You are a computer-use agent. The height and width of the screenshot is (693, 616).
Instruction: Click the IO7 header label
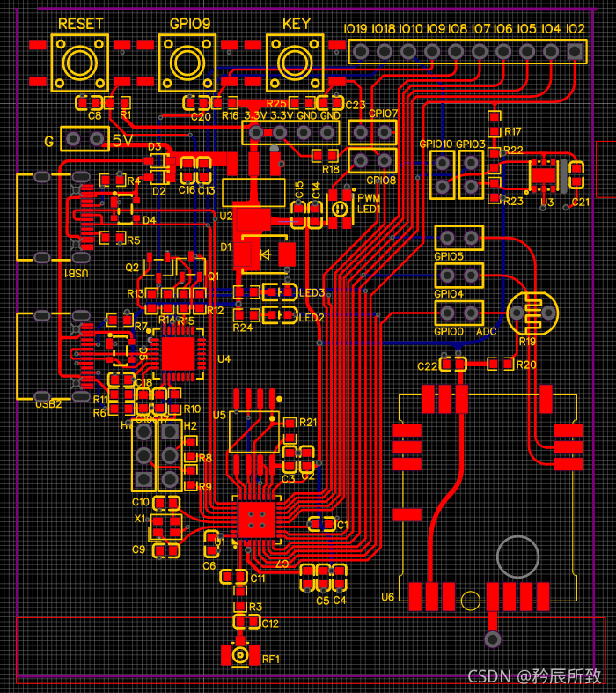pyautogui.click(x=480, y=29)
